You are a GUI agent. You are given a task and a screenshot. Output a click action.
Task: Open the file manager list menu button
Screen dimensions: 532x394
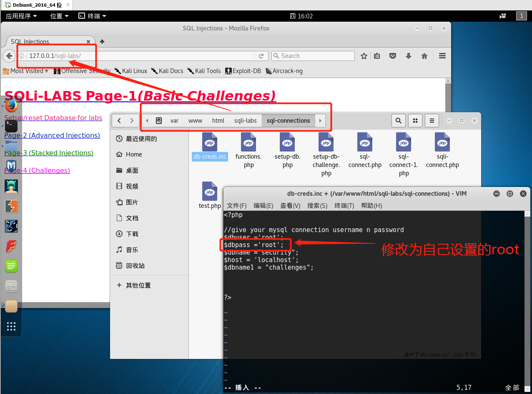432,121
